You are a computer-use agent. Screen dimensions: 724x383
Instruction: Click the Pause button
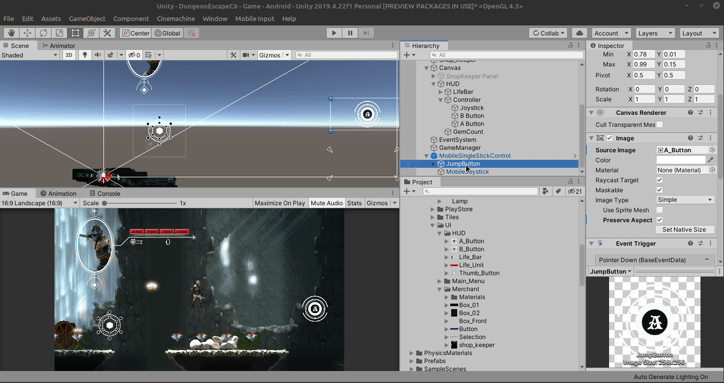coord(350,33)
